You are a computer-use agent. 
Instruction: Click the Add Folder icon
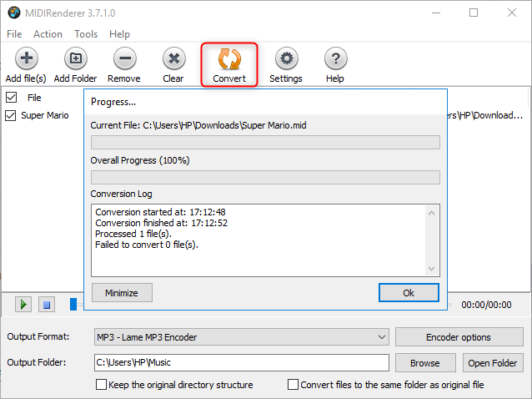(x=75, y=59)
